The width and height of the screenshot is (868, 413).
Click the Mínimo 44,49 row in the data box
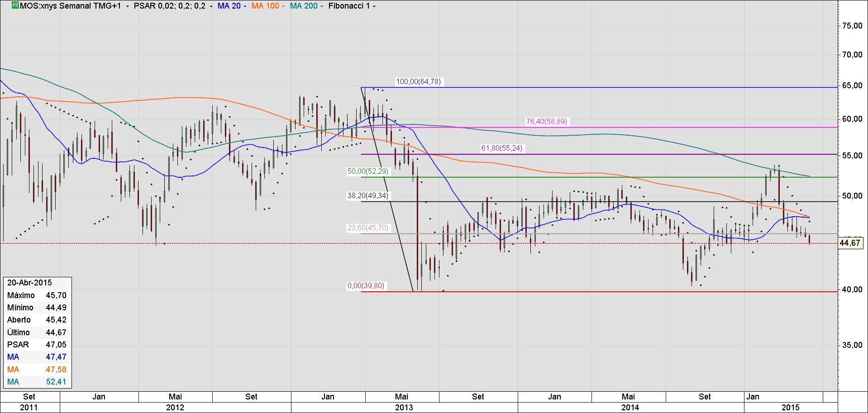pos(37,308)
